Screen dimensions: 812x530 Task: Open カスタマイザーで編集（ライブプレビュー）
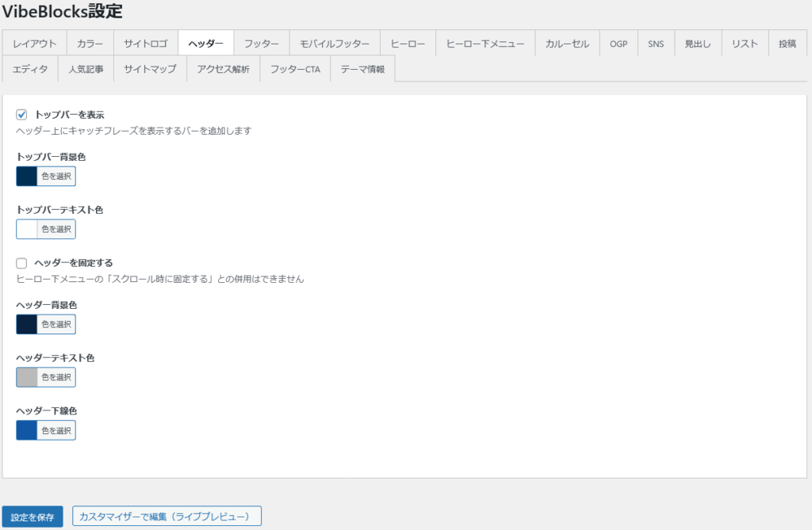[167, 517]
